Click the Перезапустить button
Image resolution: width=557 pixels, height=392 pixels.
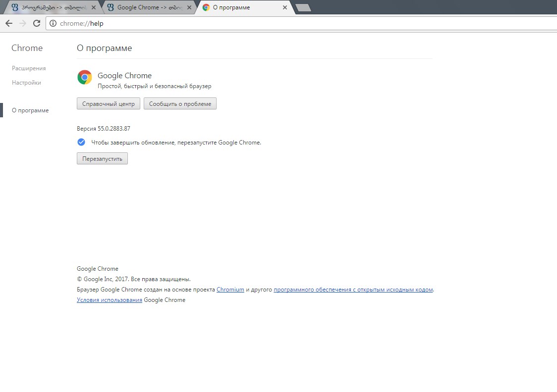tap(102, 158)
